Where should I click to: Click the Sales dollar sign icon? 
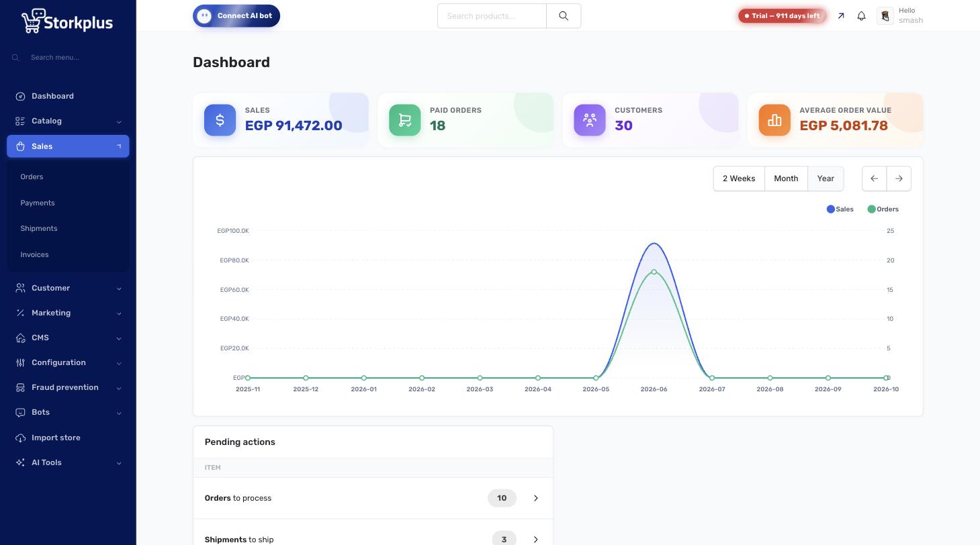(x=220, y=120)
